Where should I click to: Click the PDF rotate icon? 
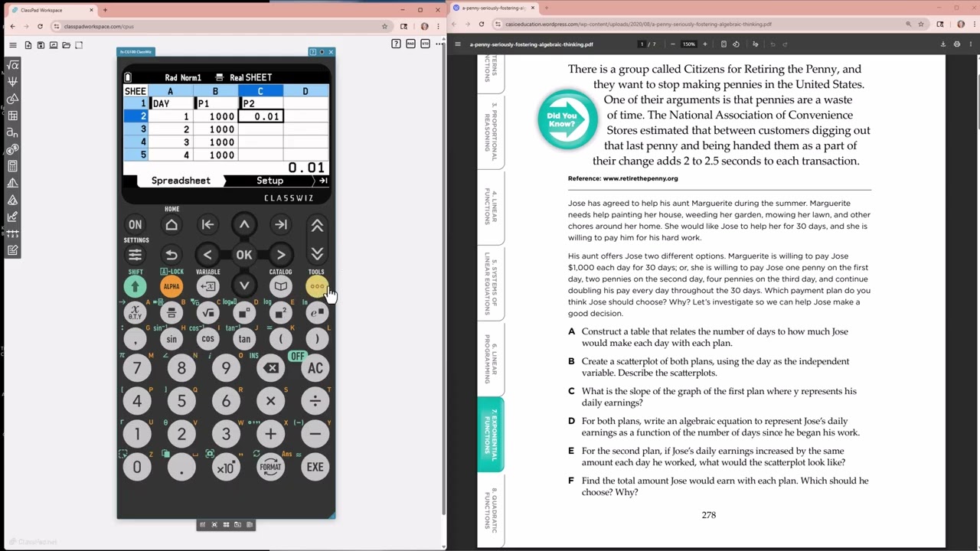737,44
